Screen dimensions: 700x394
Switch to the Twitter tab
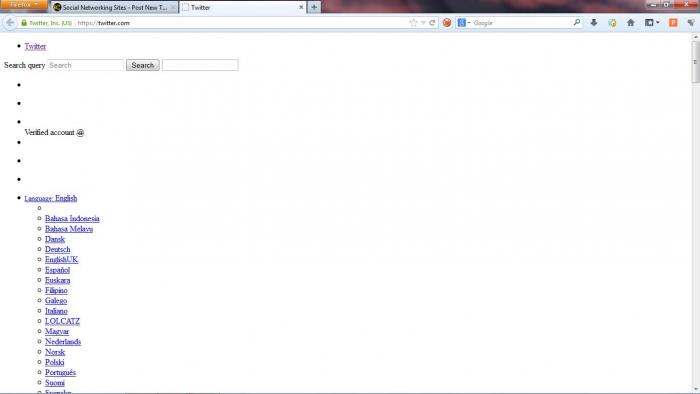242,8
